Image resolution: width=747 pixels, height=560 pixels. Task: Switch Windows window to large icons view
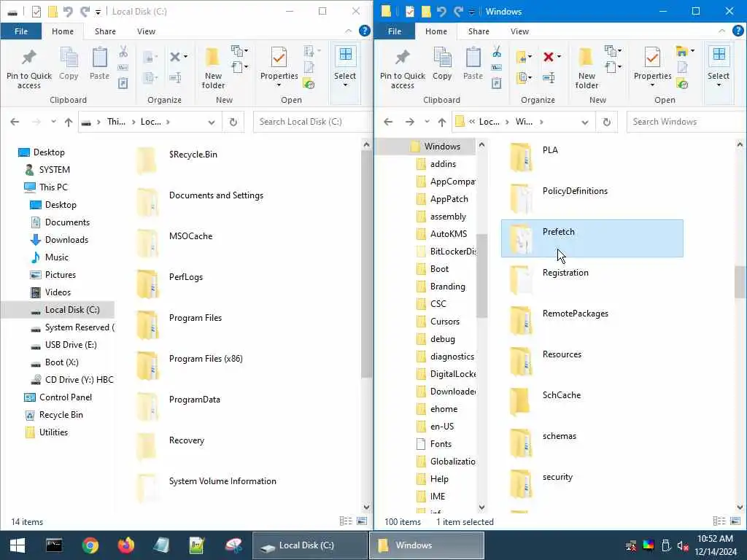(735, 521)
